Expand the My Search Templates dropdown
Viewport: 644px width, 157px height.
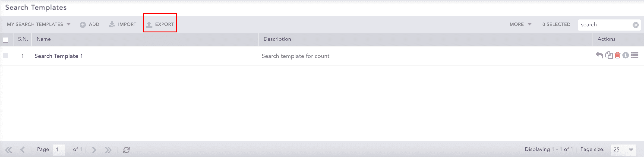[x=38, y=25]
